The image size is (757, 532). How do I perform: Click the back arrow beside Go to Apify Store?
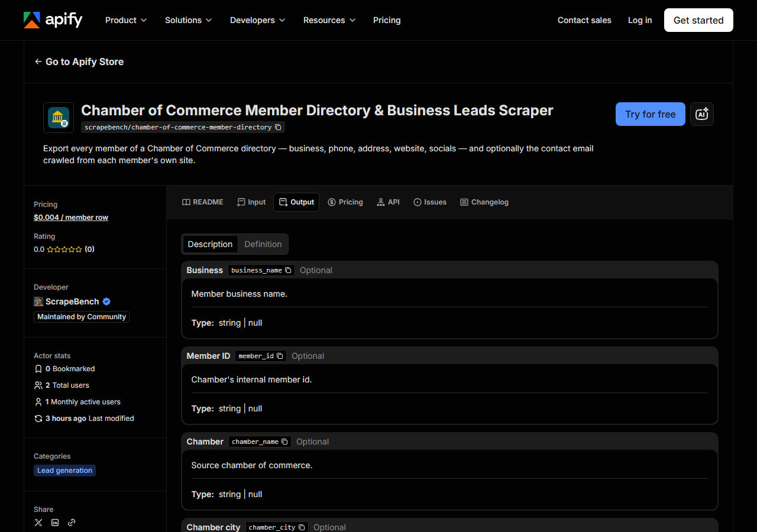tap(38, 61)
